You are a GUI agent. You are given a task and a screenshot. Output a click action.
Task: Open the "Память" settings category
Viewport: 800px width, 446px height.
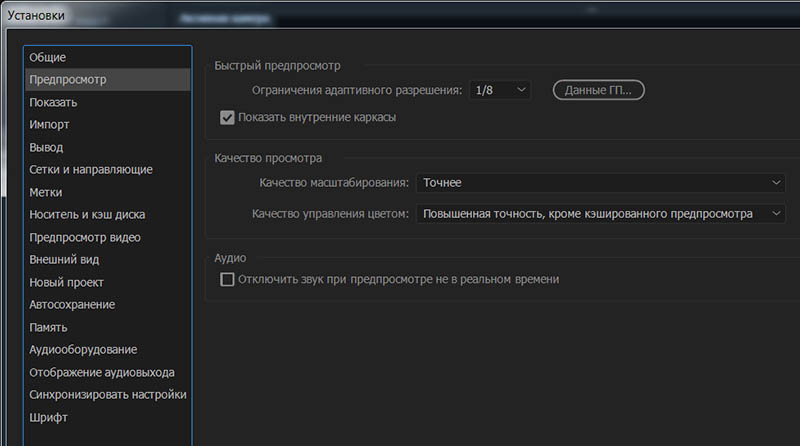coord(49,327)
